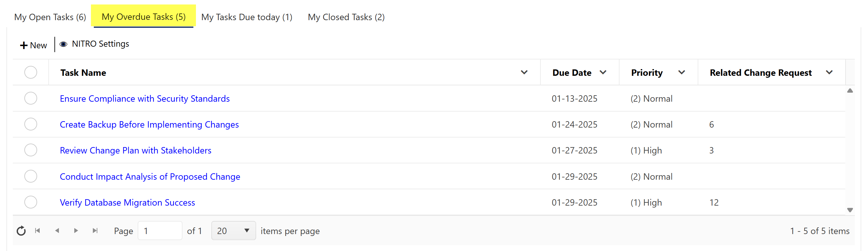Screen dimensions: 868x251
Task: Toggle the select-all circle in header
Action: [31, 72]
